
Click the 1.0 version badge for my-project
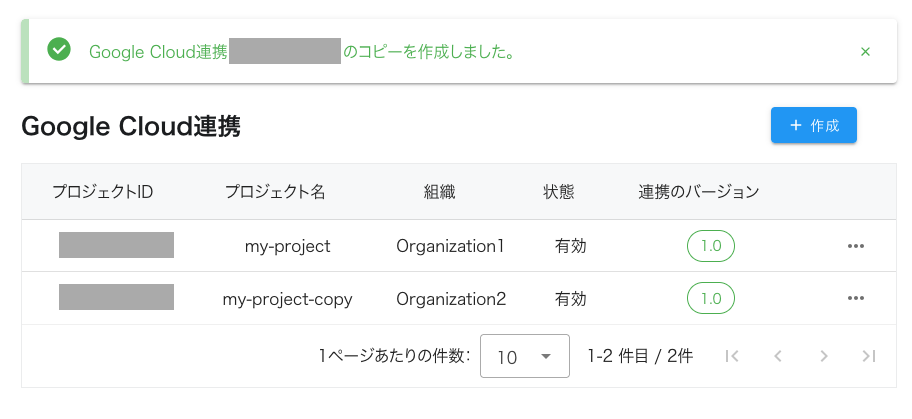click(x=711, y=246)
